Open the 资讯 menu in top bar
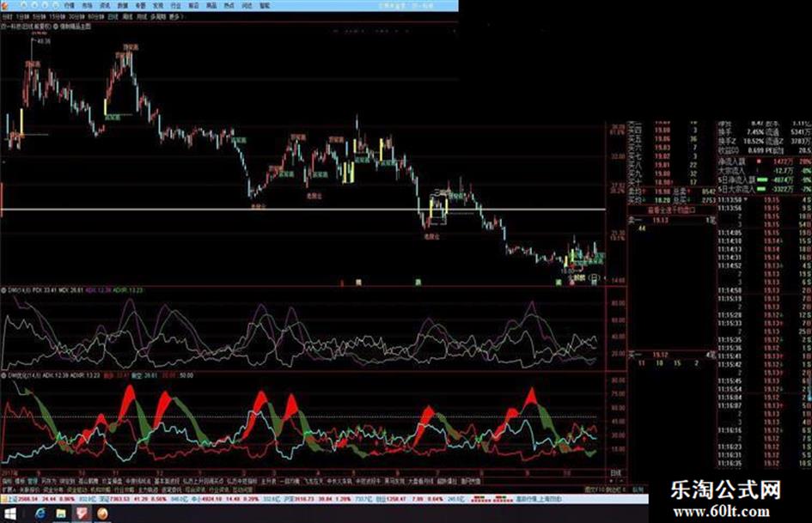Image resolution: width=812 pixels, height=523 pixels. (x=105, y=6)
